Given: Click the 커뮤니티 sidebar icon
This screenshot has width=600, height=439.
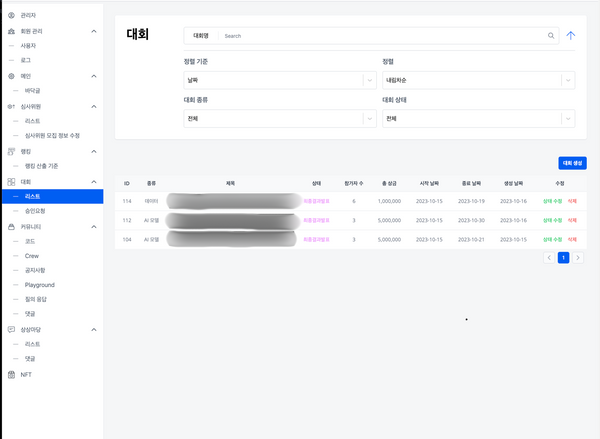Looking at the screenshot, I should tap(11, 227).
